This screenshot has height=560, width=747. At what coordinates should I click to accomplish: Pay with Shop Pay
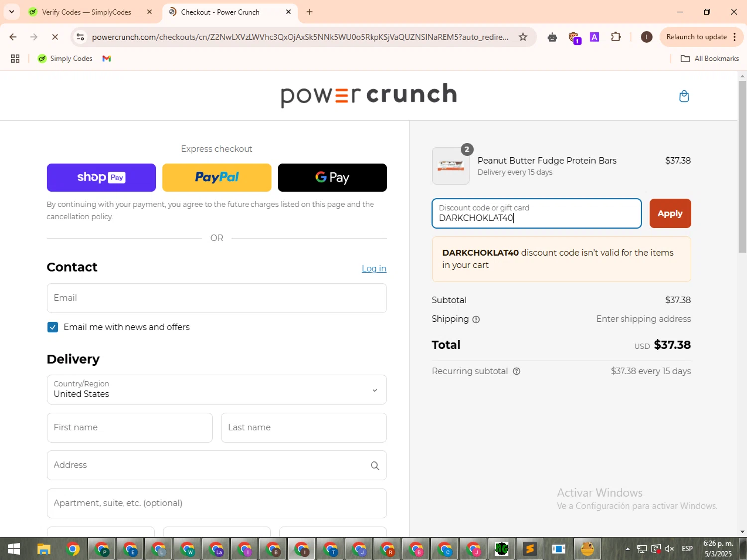(101, 178)
